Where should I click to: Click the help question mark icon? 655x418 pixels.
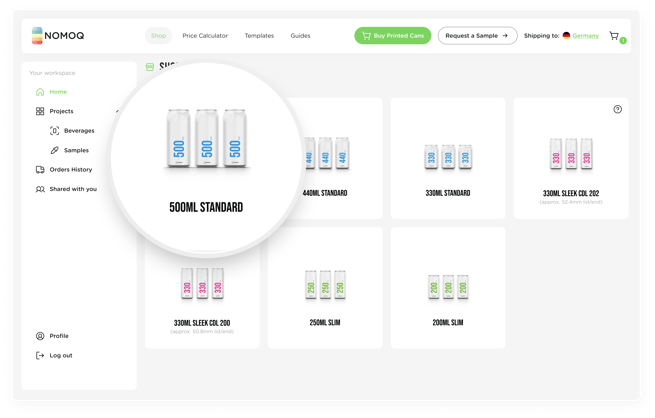tap(617, 109)
